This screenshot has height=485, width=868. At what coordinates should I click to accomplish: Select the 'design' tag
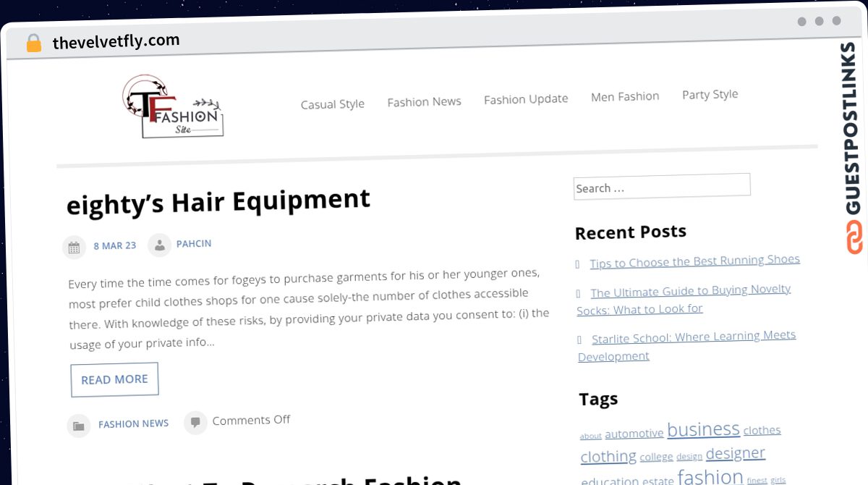click(689, 456)
